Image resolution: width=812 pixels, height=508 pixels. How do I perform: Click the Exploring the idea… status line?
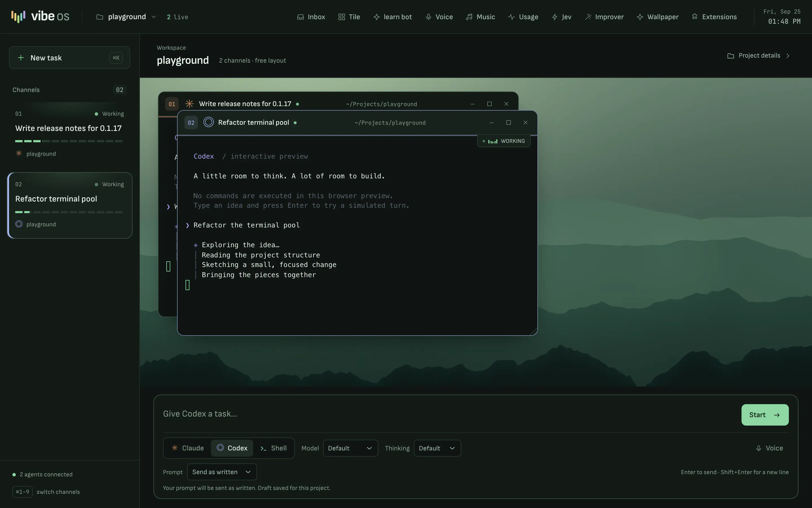[x=240, y=245]
